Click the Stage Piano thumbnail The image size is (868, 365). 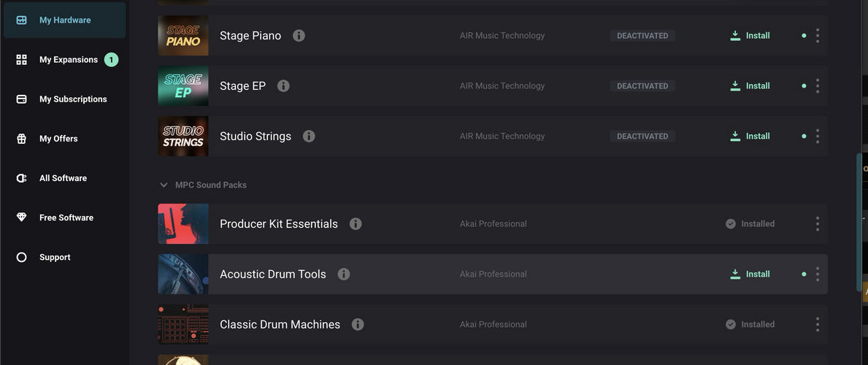pos(183,36)
